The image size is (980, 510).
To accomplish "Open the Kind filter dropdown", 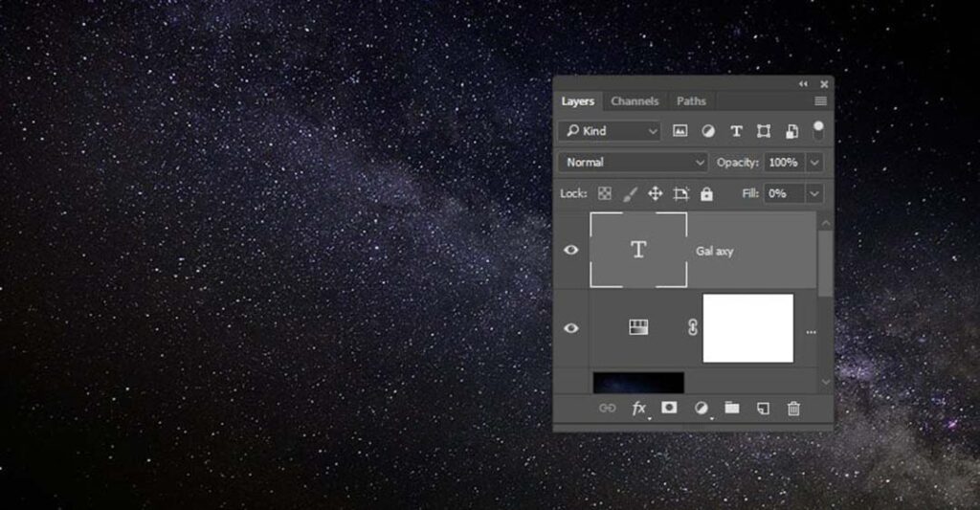I will tap(610, 131).
